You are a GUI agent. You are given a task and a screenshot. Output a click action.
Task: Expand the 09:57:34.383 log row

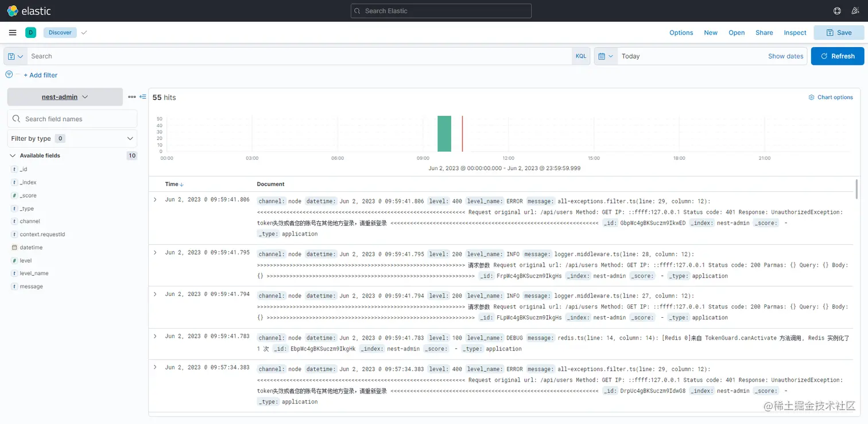coord(155,367)
